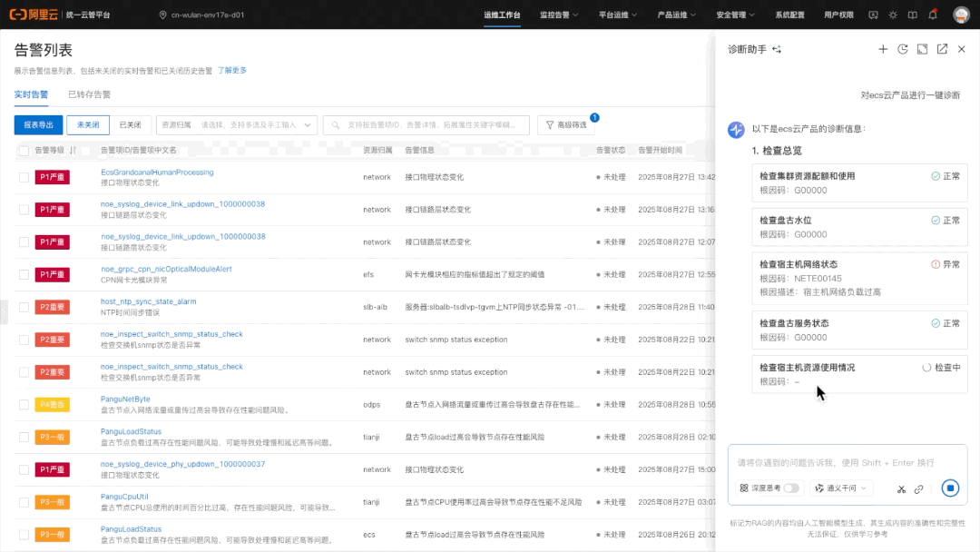
Task: Click the scissors tool icon in chat box
Action: (901, 488)
